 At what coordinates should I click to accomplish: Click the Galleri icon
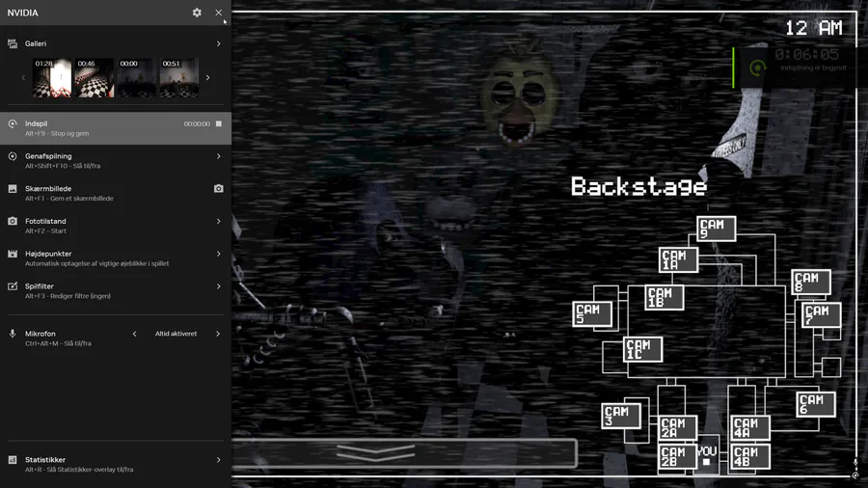[13, 43]
